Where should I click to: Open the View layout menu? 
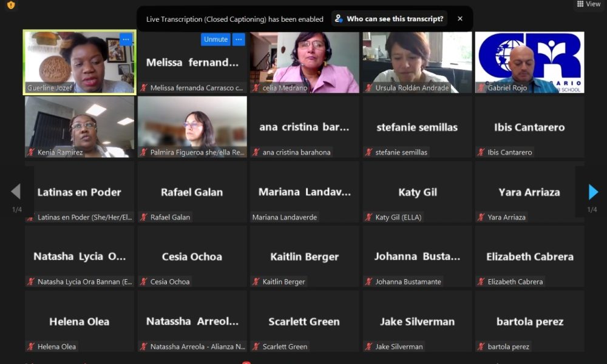(588, 4)
